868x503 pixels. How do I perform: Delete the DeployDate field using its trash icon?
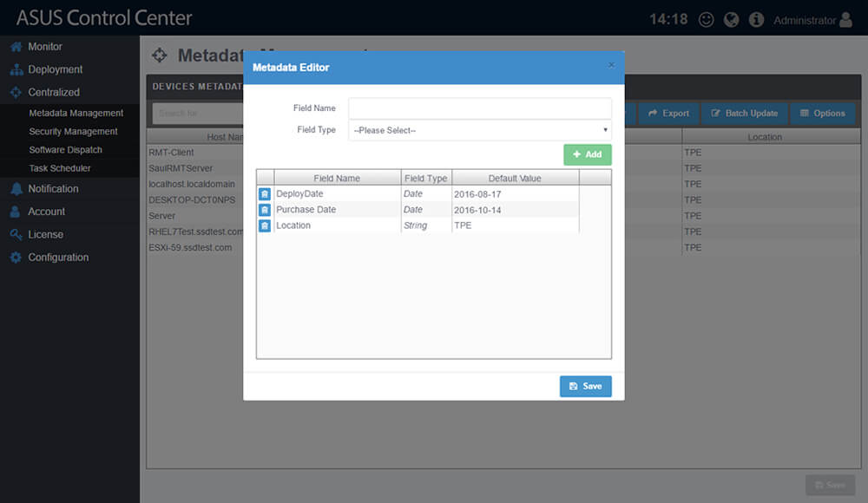265,193
